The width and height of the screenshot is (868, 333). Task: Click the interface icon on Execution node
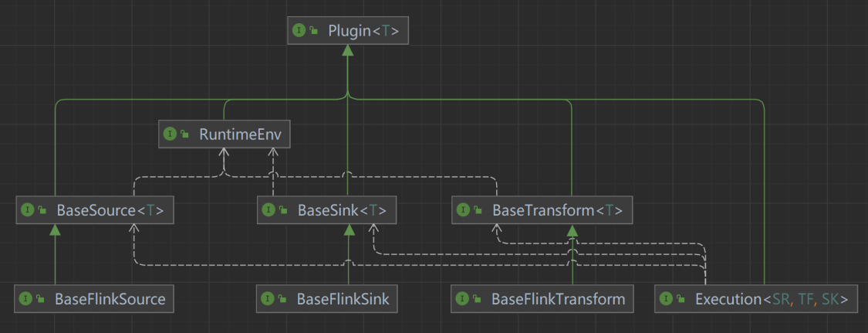[x=666, y=299]
